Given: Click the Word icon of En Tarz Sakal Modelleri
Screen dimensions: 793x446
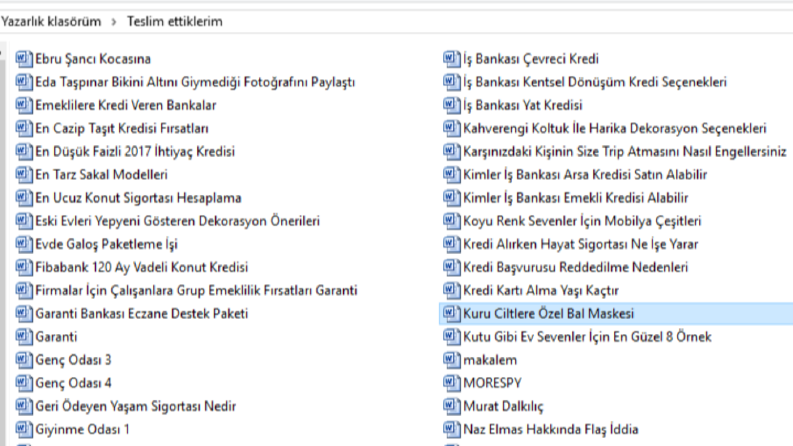Looking at the screenshot, I should coord(24,174).
